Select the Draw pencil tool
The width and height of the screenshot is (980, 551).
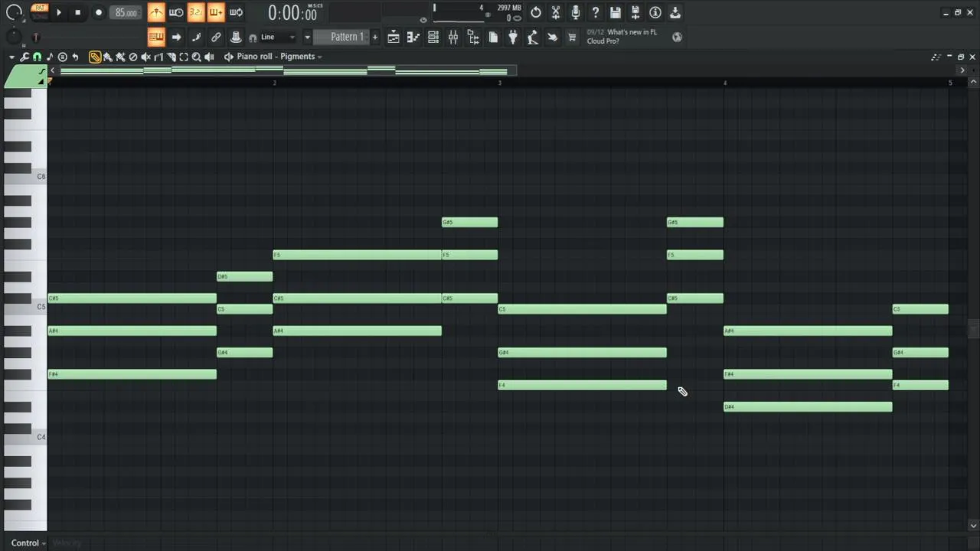tap(95, 57)
